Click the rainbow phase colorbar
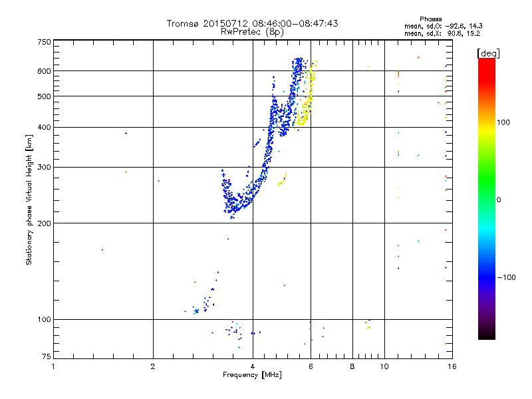 (487, 198)
